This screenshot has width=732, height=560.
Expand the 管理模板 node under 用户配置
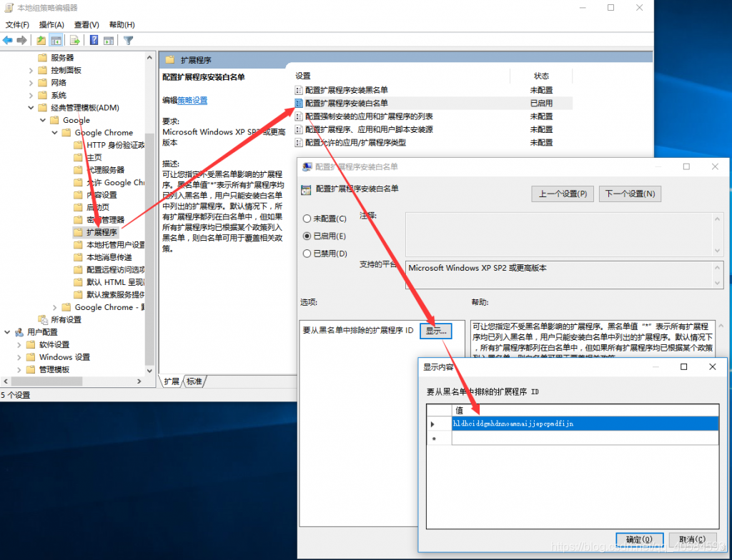(19, 369)
